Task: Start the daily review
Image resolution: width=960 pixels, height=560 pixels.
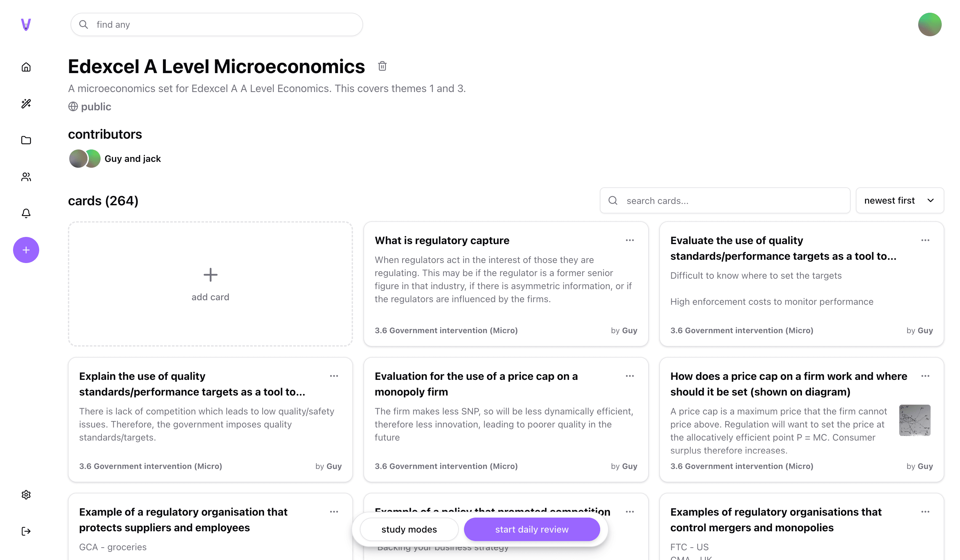Action: tap(532, 529)
